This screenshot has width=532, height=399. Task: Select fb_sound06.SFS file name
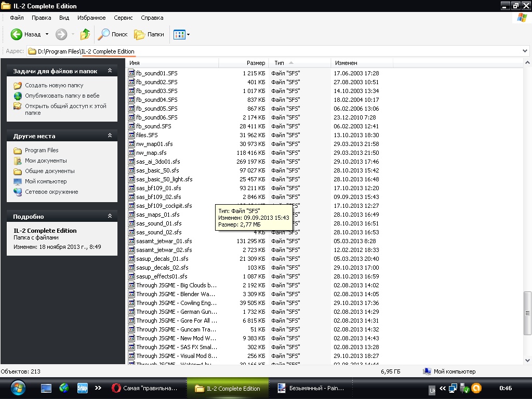coord(157,117)
